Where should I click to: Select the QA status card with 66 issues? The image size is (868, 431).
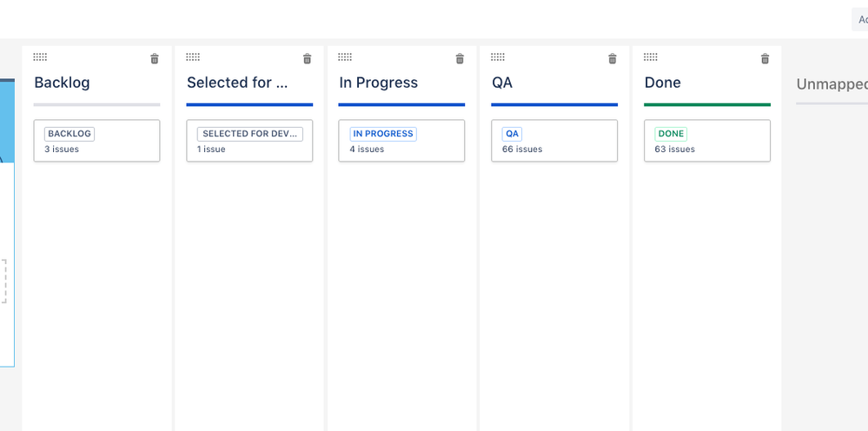554,141
